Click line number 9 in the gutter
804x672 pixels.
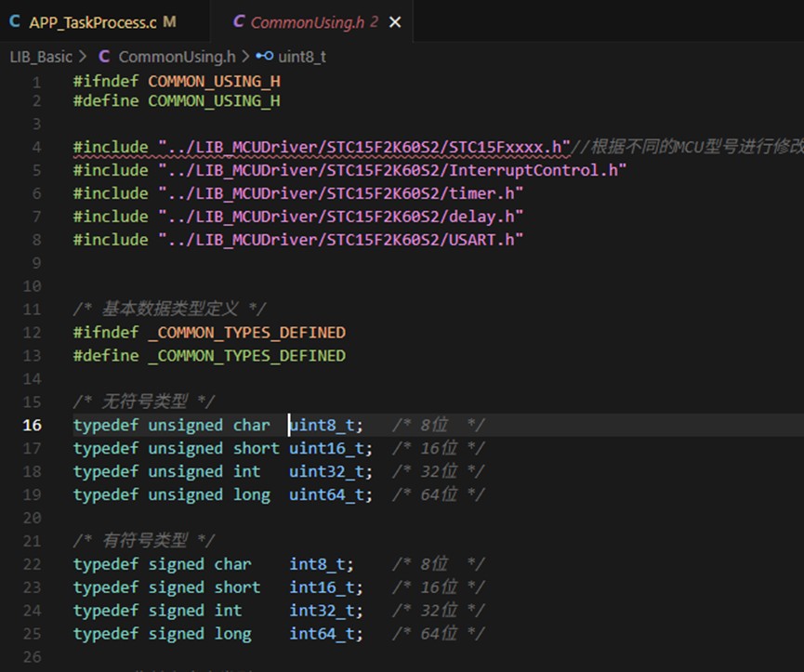point(36,263)
